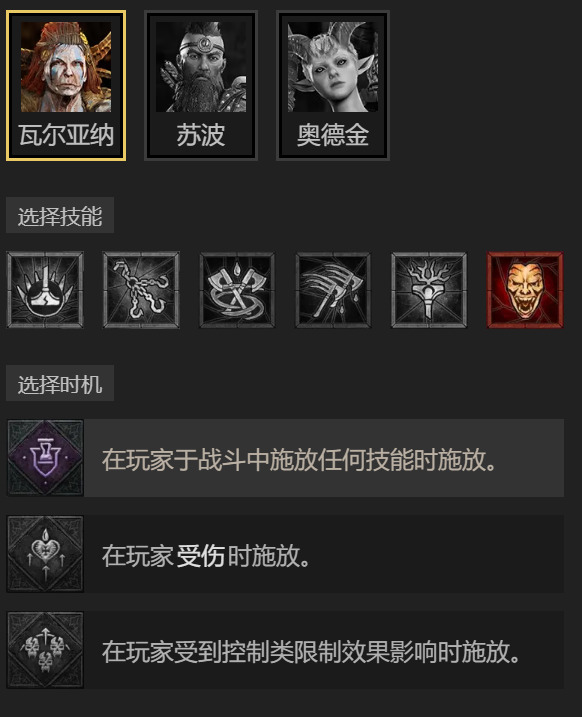Choose the chained hooks skill icon
Screen dimensions: 582x717
tap(141, 289)
